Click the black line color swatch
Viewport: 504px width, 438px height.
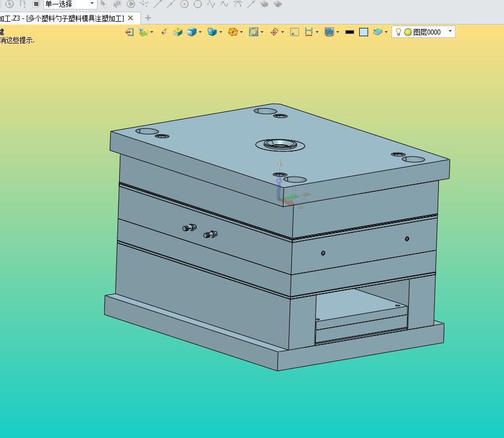click(350, 32)
